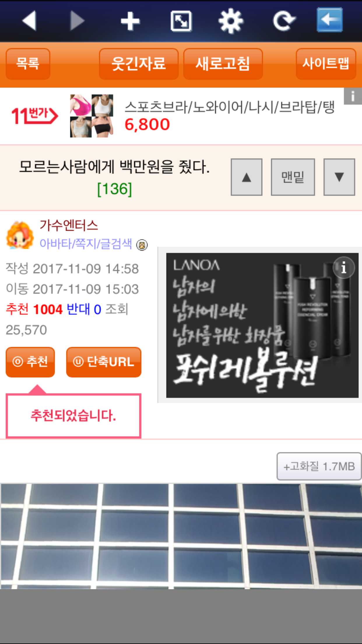Viewport: 362px width, 644px height.
Task: Open the settings gear icon
Action: [x=231, y=21]
